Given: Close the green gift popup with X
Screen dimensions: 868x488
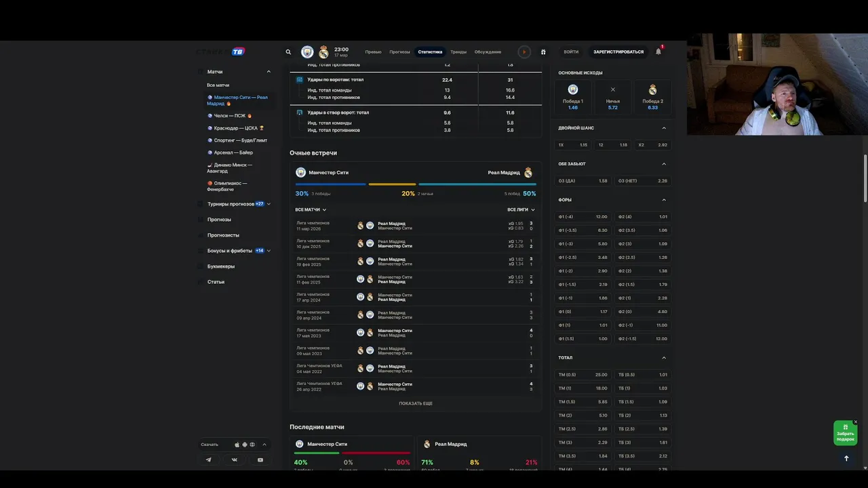Looking at the screenshot, I should pos(856,422).
